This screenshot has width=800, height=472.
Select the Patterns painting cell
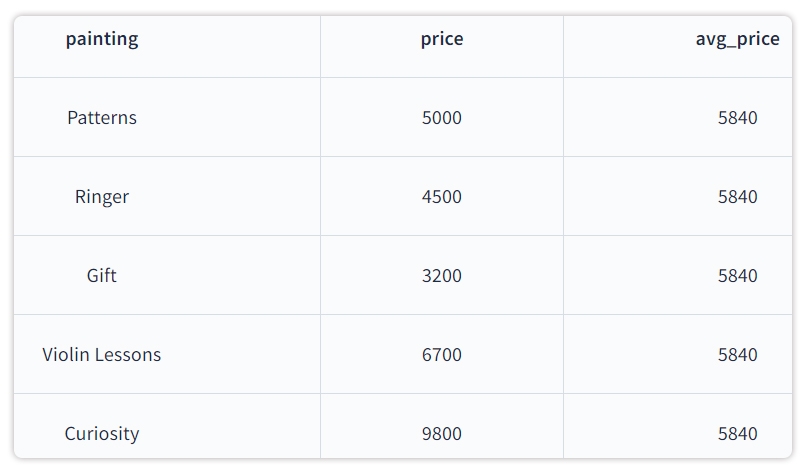pyautogui.click(x=102, y=118)
